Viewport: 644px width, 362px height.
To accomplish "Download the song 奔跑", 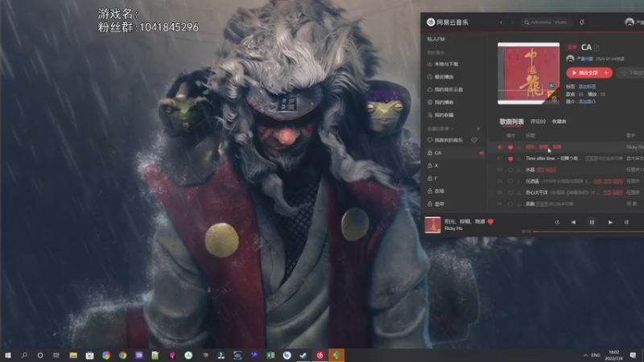I will pos(519,204).
